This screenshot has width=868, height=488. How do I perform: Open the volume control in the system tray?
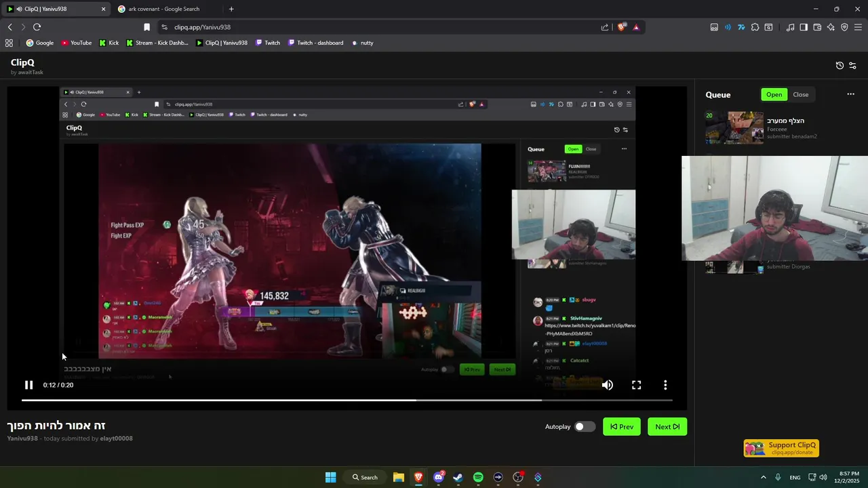point(823,477)
